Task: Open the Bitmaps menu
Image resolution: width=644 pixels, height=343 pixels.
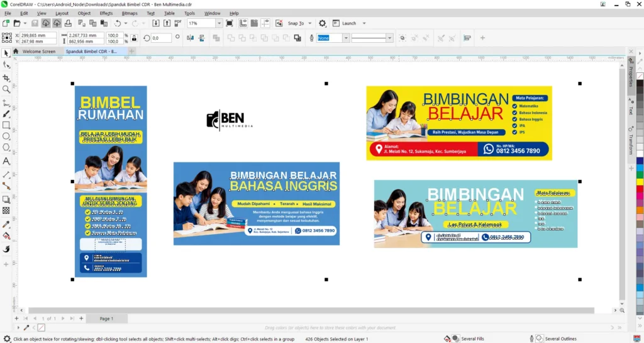Action: click(130, 13)
